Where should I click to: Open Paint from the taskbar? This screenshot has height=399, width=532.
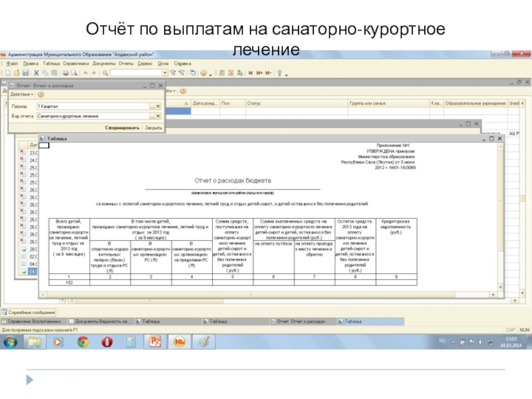(203, 342)
